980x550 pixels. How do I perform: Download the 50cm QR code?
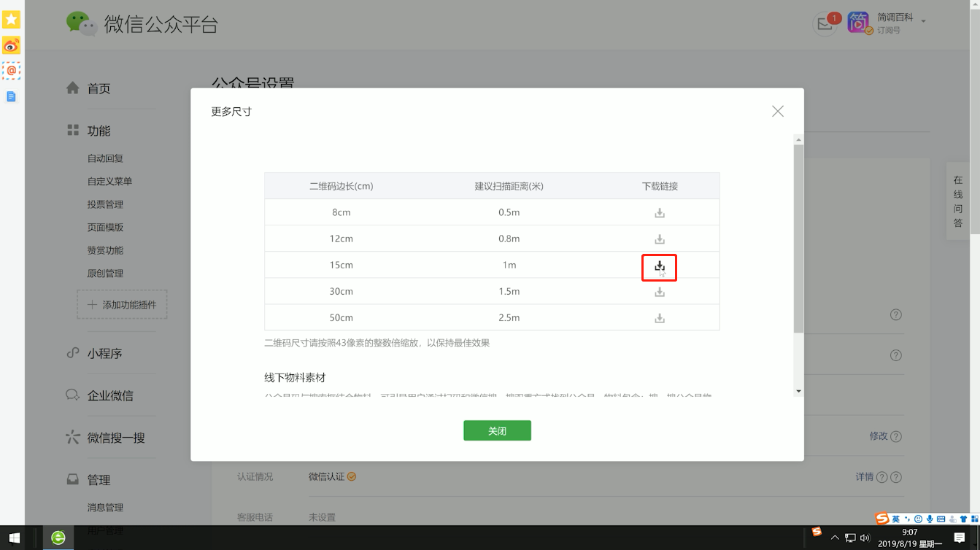click(660, 318)
